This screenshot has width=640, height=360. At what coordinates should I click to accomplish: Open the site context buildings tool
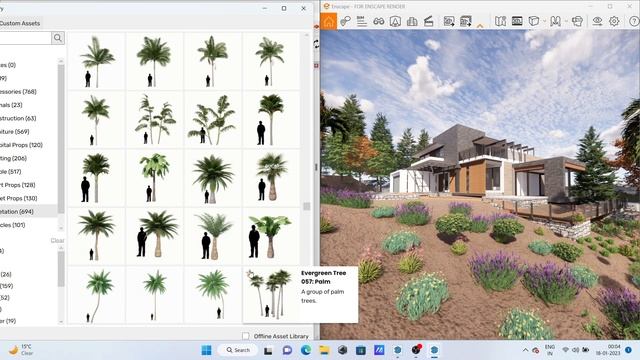click(412, 21)
